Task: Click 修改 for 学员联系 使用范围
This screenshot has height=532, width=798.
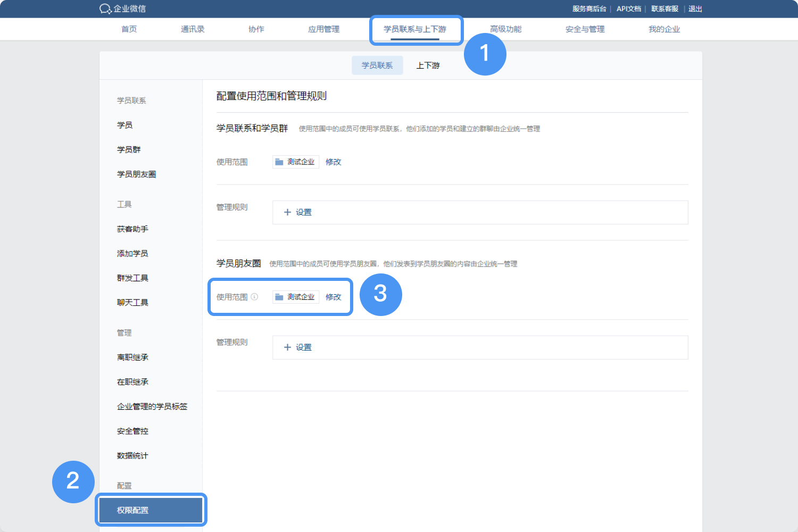Action: coord(334,162)
